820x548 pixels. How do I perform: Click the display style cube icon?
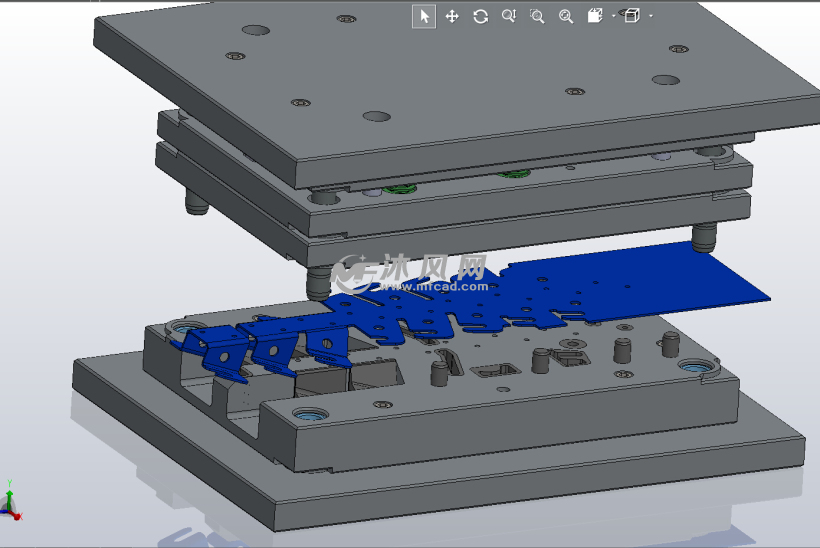[x=631, y=16]
